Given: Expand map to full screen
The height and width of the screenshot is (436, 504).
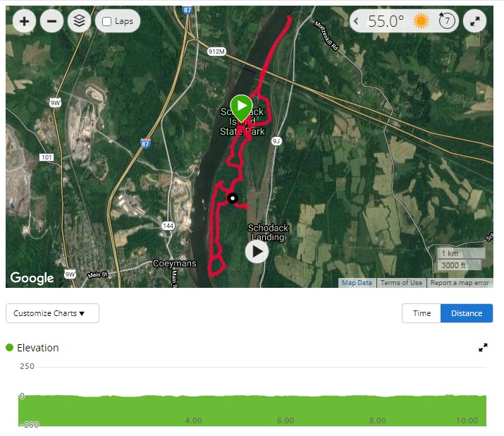Looking at the screenshot, I should [x=475, y=21].
